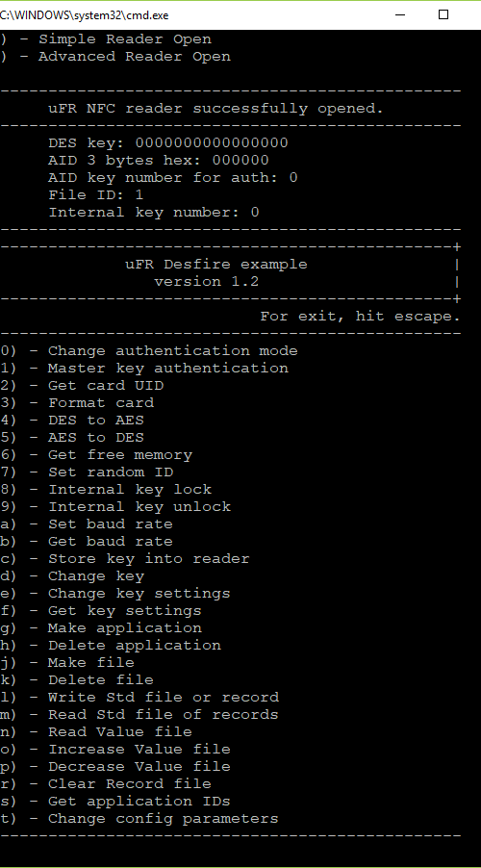This screenshot has width=481, height=868.
Task: Click the 'Internal key lock' line
Action: (x=106, y=490)
